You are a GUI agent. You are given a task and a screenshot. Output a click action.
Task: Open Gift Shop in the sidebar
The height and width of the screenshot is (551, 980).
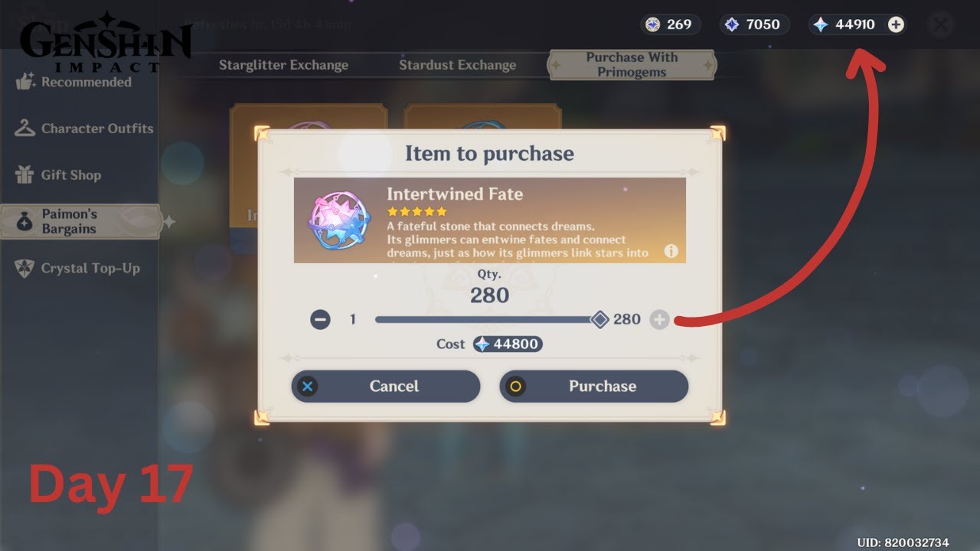click(x=58, y=175)
